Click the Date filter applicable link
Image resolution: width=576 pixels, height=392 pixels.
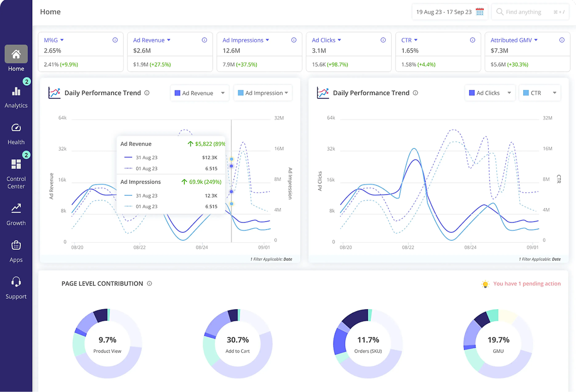tap(287, 259)
